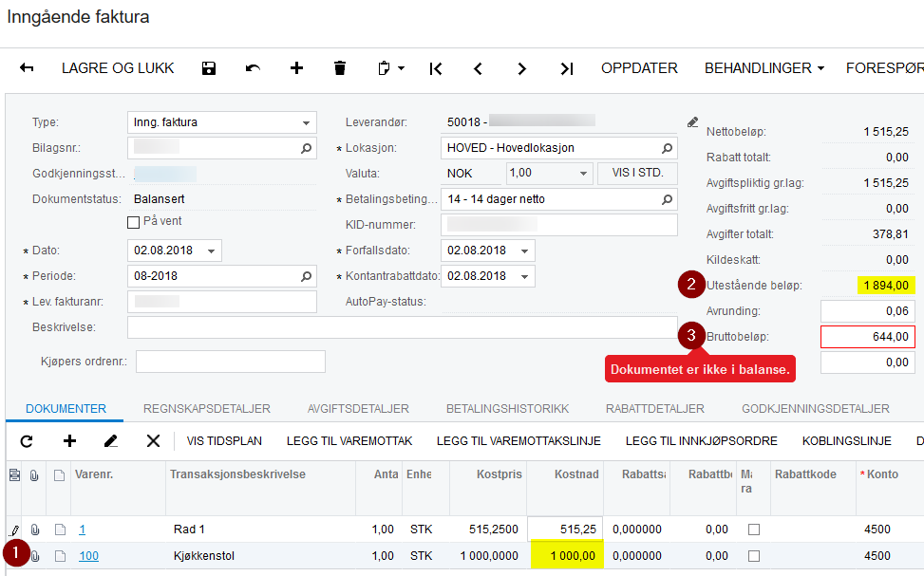Image resolution: width=924 pixels, height=576 pixels.
Task: Toggle the checkbox in the Rad 1 row
Action: pyautogui.click(x=754, y=530)
